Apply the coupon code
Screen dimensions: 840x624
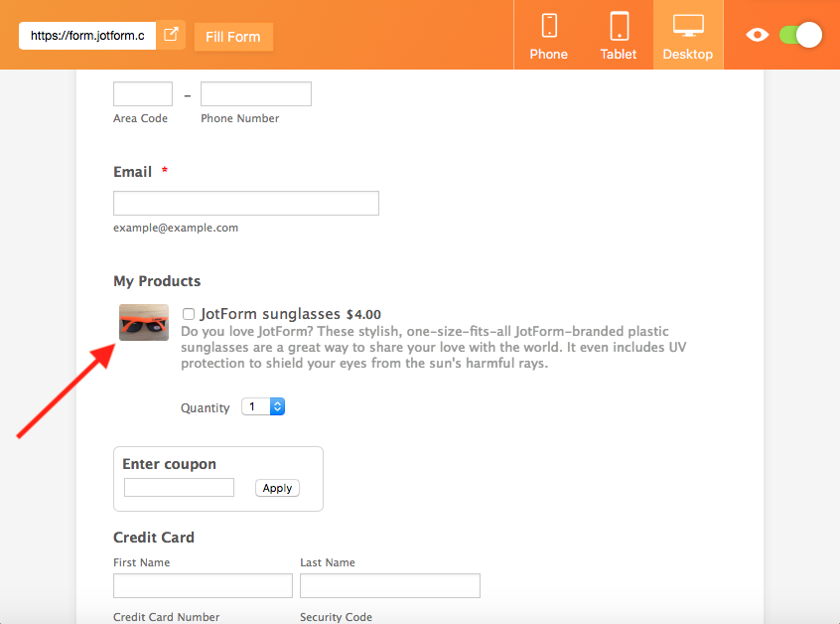(x=277, y=488)
